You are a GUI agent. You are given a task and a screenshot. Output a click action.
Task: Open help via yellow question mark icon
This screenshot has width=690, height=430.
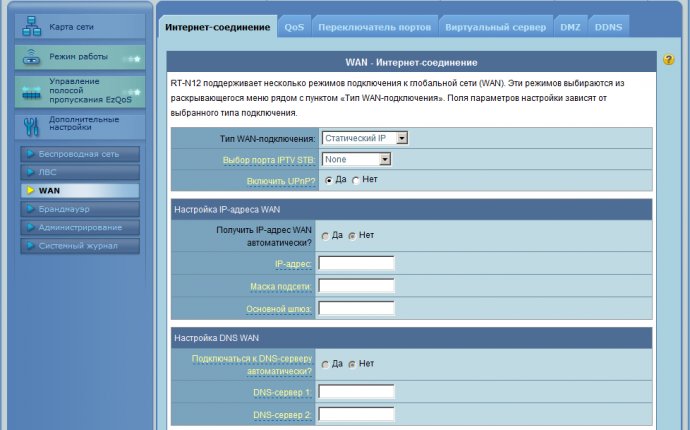tap(668, 59)
